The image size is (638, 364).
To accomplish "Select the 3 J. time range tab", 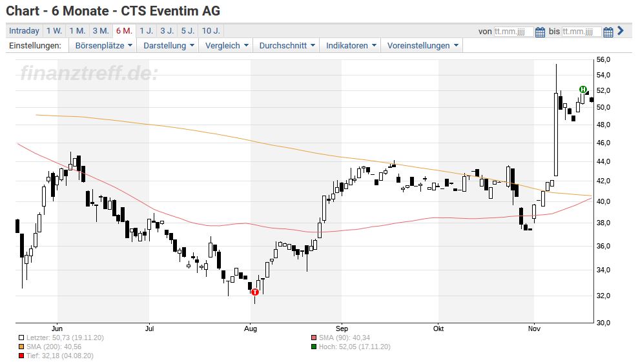I will 167,31.
